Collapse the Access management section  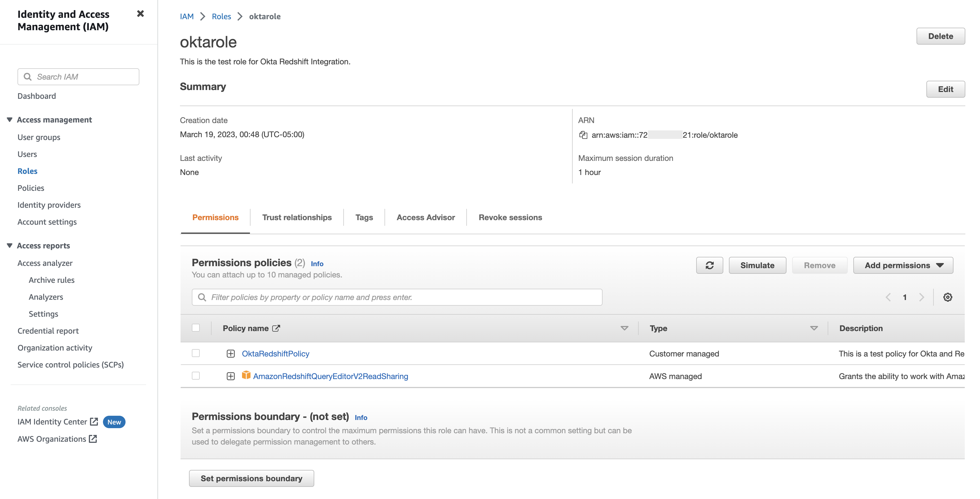(x=10, y=120)
